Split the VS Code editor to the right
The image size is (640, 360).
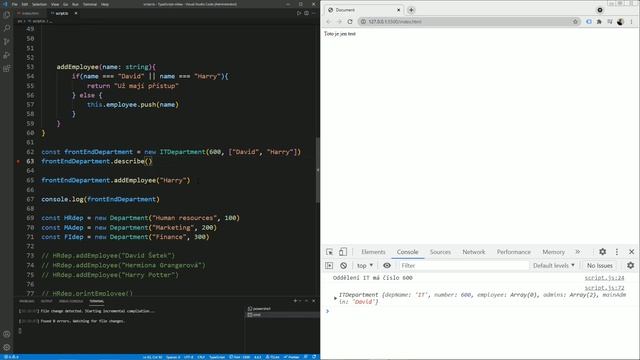click(x=306, y=13)
